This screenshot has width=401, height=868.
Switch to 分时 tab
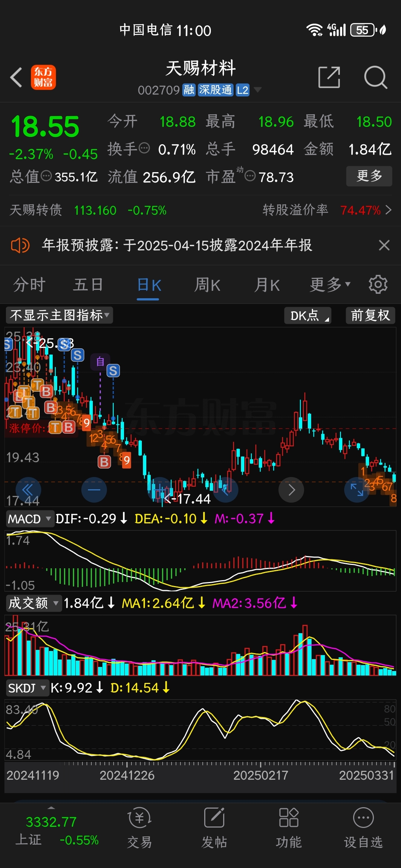(29, 285)
